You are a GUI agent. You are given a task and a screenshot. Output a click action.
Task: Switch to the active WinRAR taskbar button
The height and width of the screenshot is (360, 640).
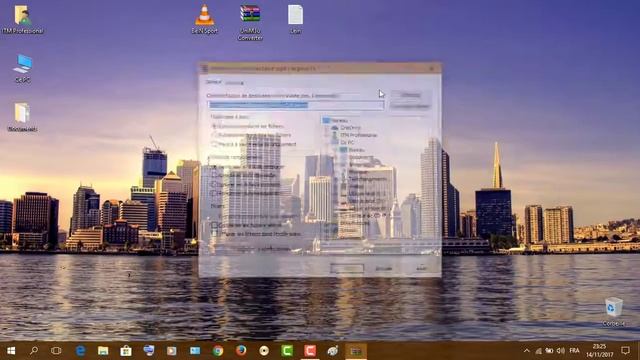[356, 351]
